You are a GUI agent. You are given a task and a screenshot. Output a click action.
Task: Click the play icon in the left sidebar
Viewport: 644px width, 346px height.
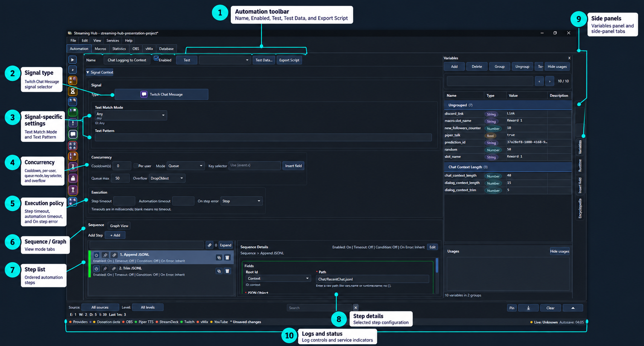pos(73,60)
